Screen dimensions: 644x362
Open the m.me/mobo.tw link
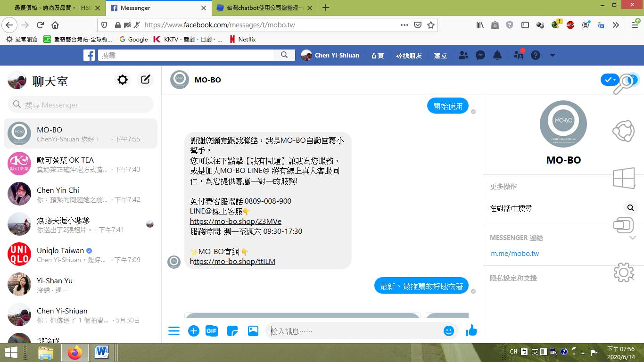(x=515, y=253)
